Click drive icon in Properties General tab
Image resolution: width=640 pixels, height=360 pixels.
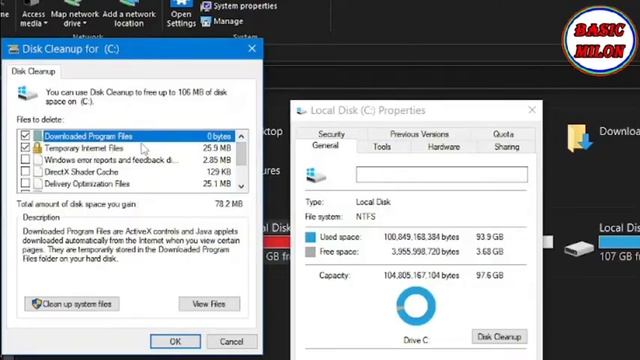[x=316, y=175]
